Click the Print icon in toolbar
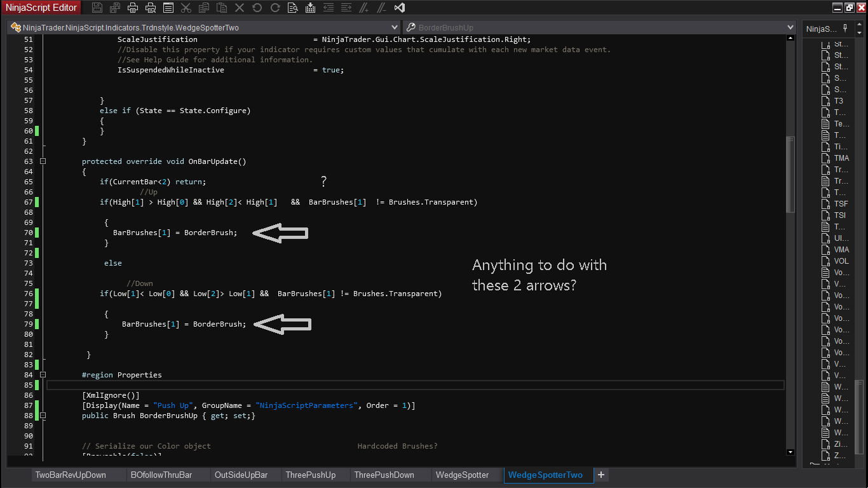This screenshot has width=868, height=488. coord(133,8)
